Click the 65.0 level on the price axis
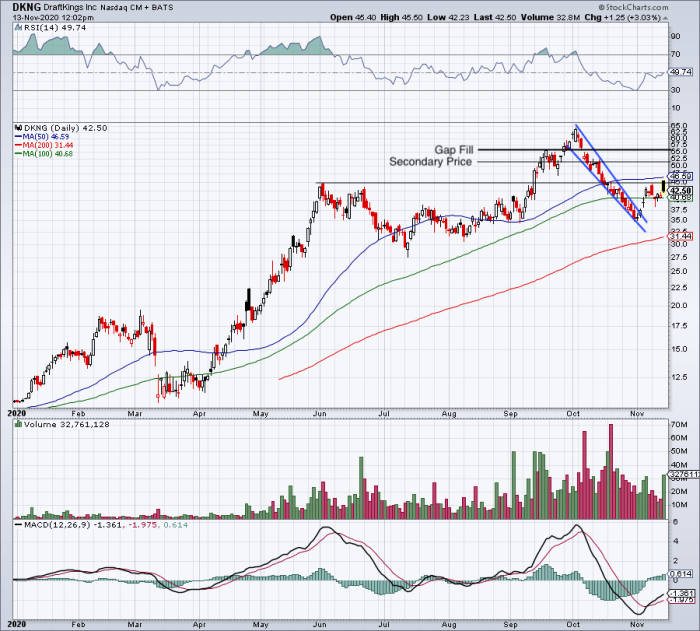The width and height of the screenshot is (700, 631). click(679, 126)
